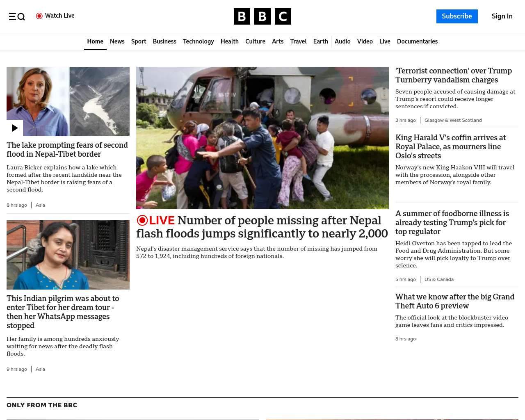Click the helicopter rescue main image

(x=262, y=138)
